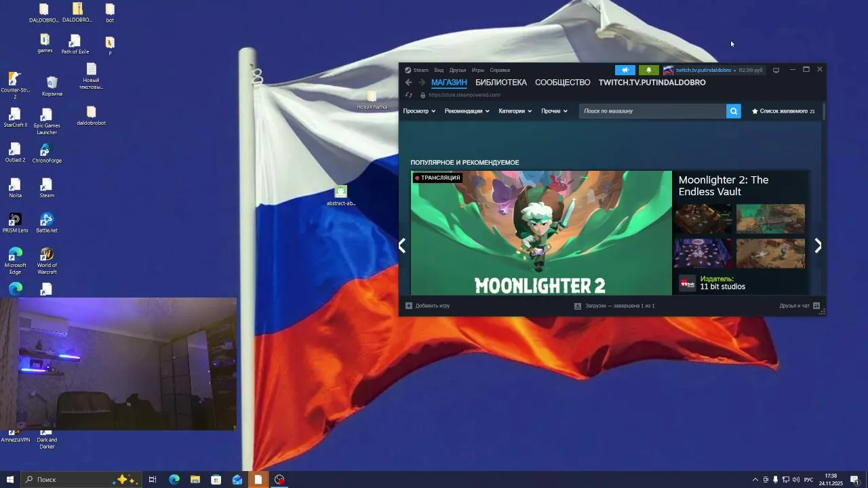Open Task View on the taskbar
Viewport: 868px width, 488px height.
(x=153, y=480)
